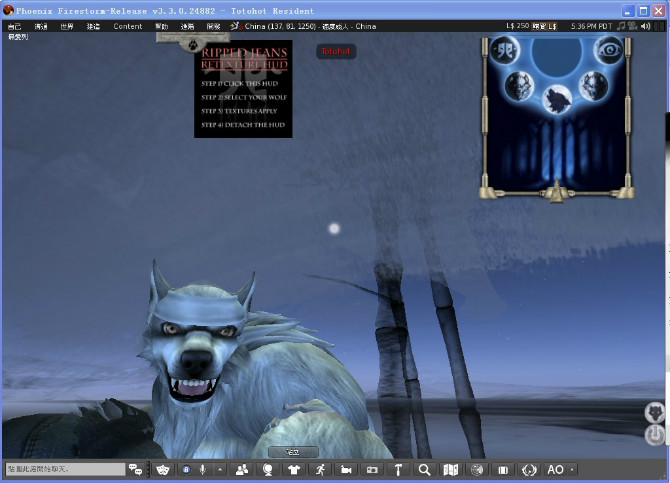Expand voice controls up-arrow next to microphone

(220, 470)
